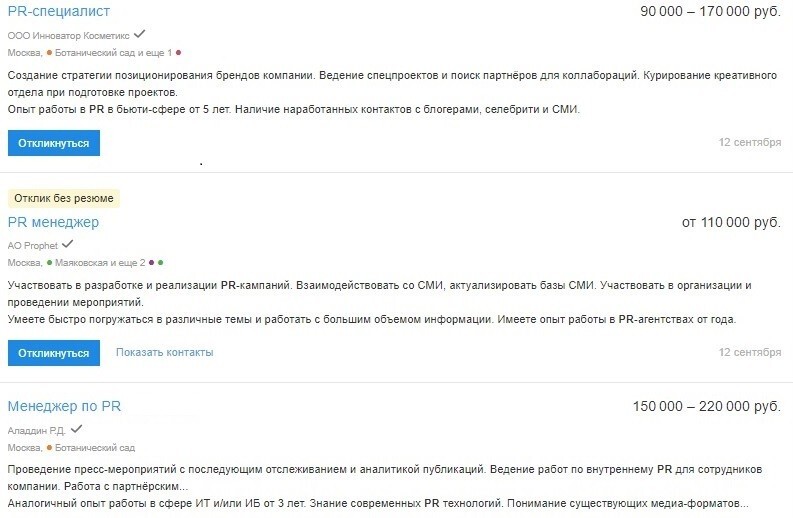Expand 'Маяковская и еще 2' metro stations
The width and height of the screenshot is (793, 518).
coord(100,263)
